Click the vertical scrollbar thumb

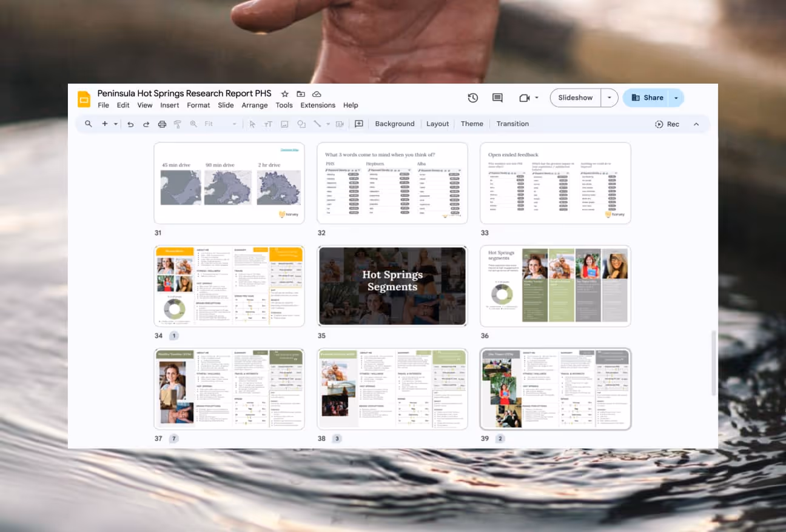(x=714, y=362)
